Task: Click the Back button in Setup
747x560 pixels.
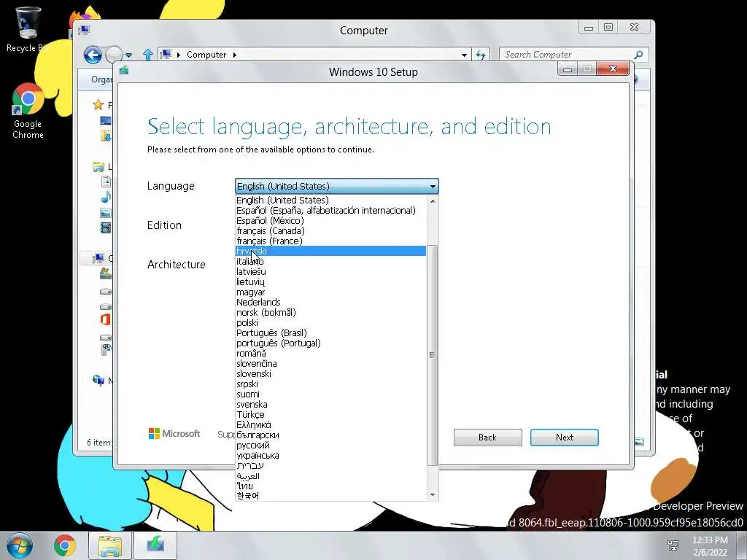Action: pyautogui.click(x=487, y=437)
